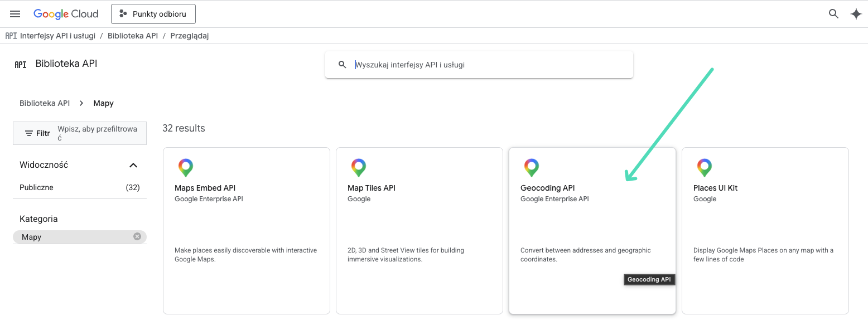Click the Biblioteka API breadcrumb in the top bar

[x=133, y=36]
